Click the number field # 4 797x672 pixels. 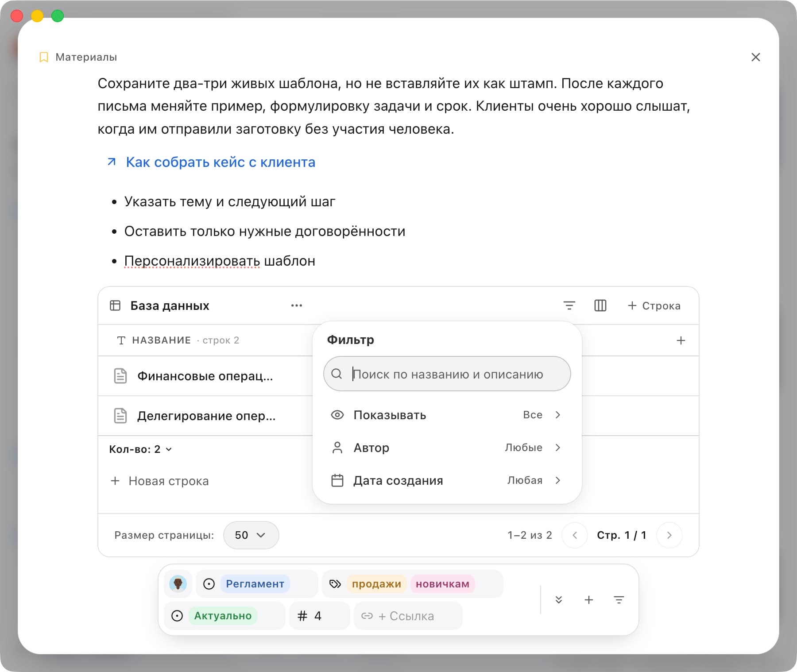320,616
